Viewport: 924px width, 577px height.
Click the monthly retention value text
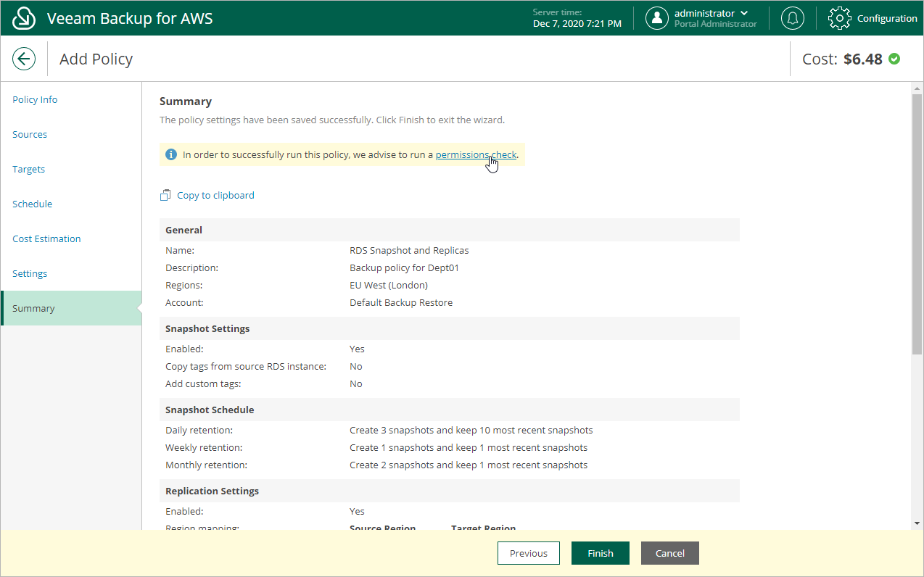[x=469, y=465]
